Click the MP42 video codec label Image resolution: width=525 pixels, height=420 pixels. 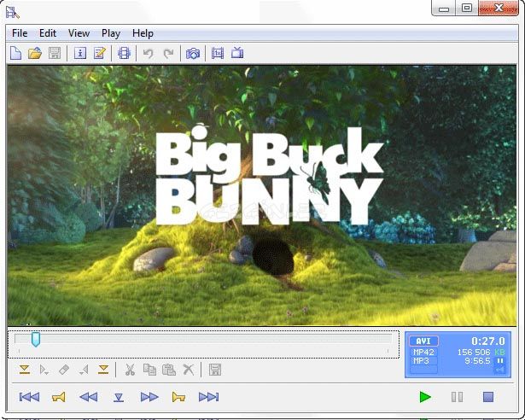pyautogui.click(x=423, y=353)
